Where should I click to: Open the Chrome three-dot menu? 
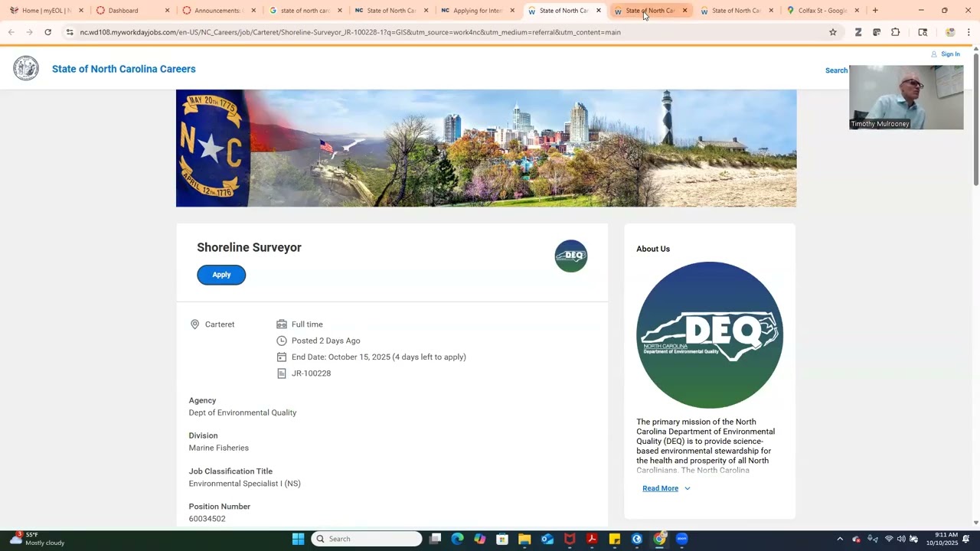969,32
